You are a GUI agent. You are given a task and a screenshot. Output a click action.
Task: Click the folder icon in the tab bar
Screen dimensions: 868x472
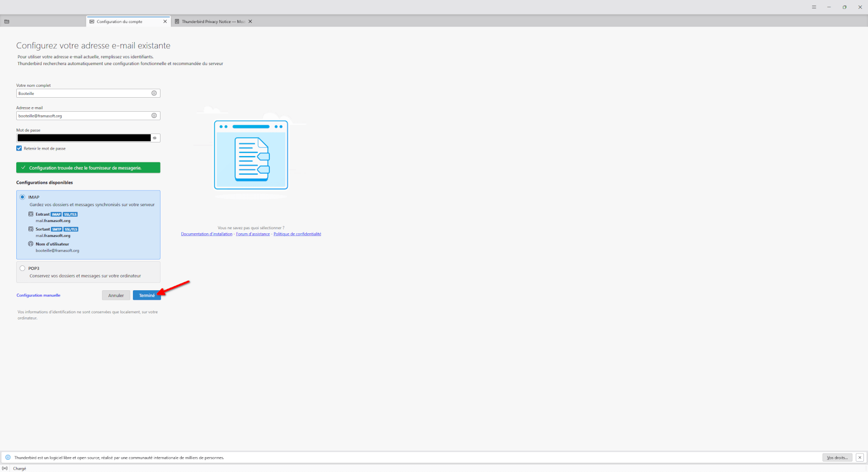click(x=7, y=22)
